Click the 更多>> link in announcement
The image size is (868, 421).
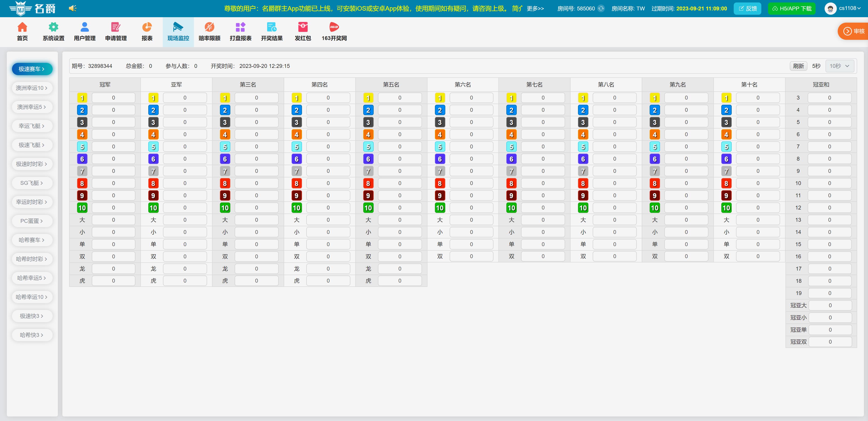tap(535, 8)
